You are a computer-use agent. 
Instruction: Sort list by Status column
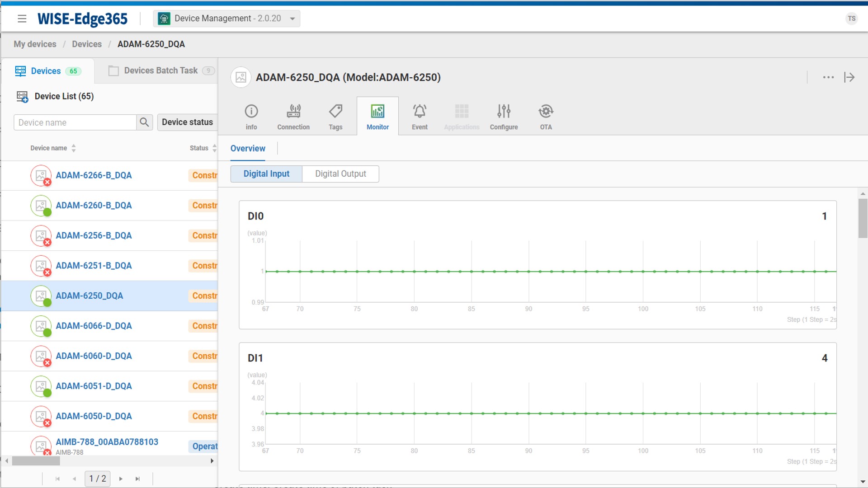pyautogui.click(x=203, y=148)
